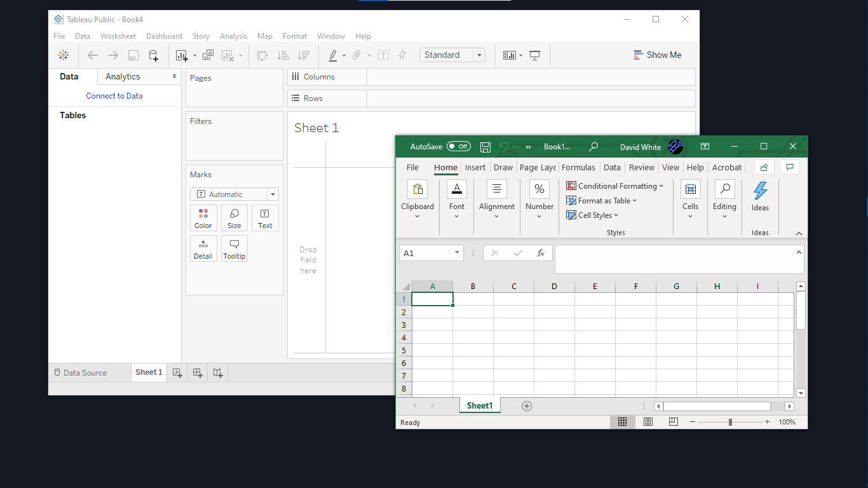
Task: Click the swap rows and columns icon
Action: (262, 55)
